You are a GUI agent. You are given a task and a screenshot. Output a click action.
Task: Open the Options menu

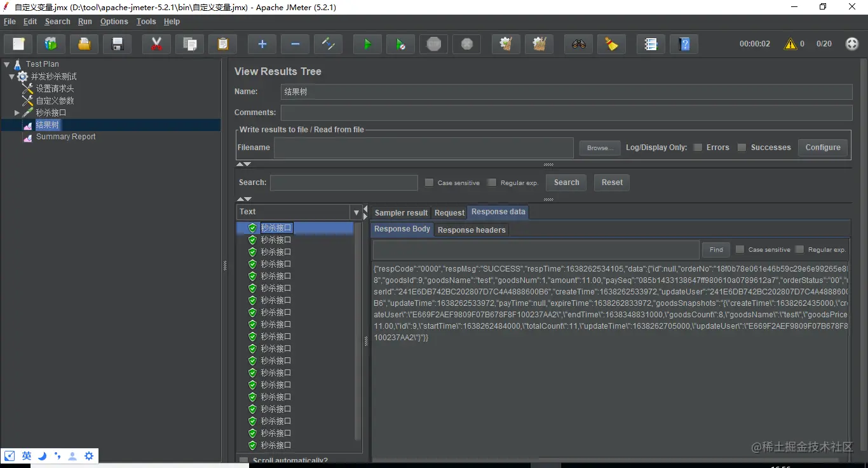(x=114, y=22)
